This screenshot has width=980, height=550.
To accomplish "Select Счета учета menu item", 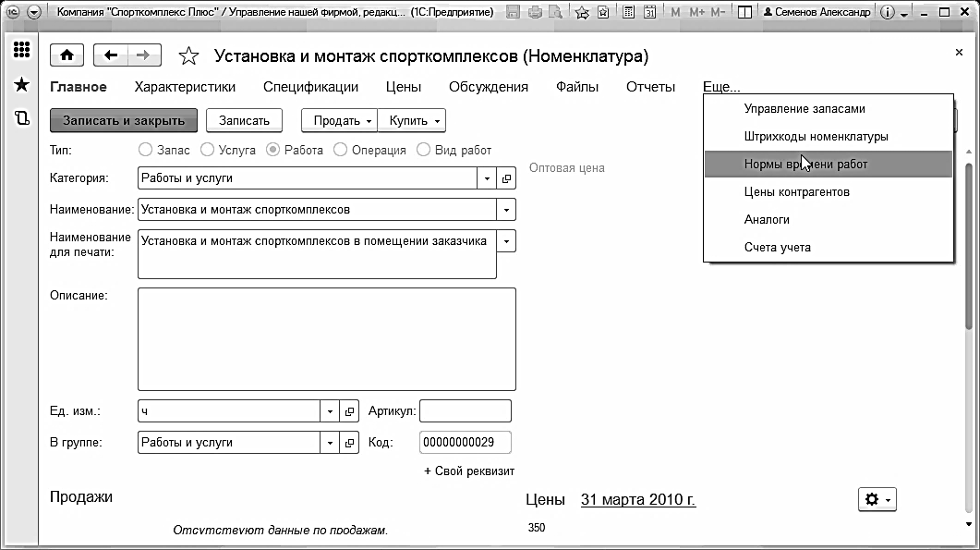I will [829, 247].
